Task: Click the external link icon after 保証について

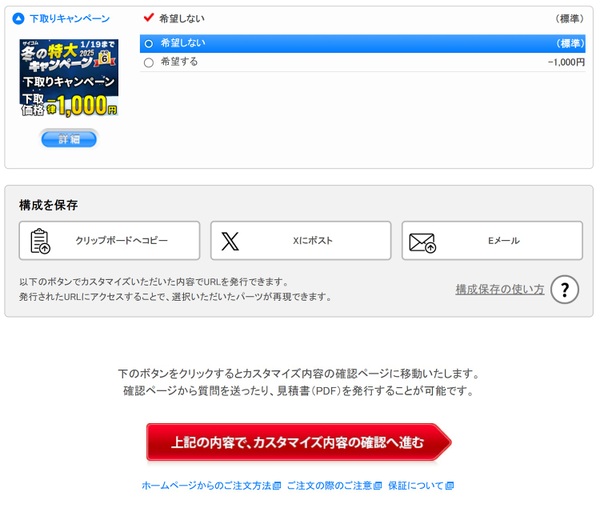Action: point(450,486)
